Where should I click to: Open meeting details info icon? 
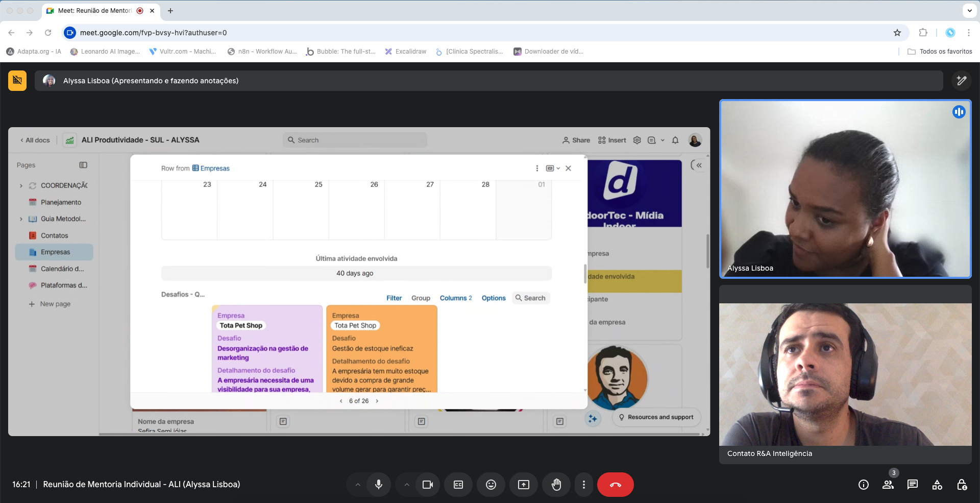[x=864, y=485]
